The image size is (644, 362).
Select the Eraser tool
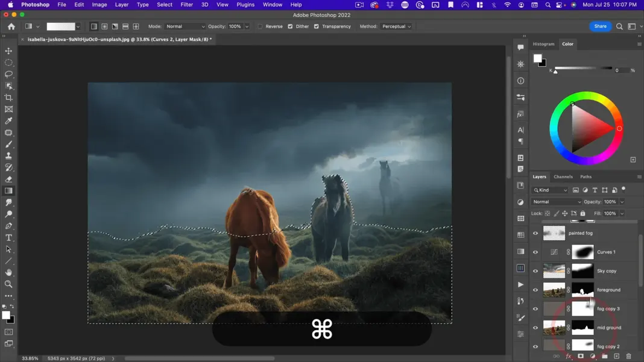pos(8,179)
